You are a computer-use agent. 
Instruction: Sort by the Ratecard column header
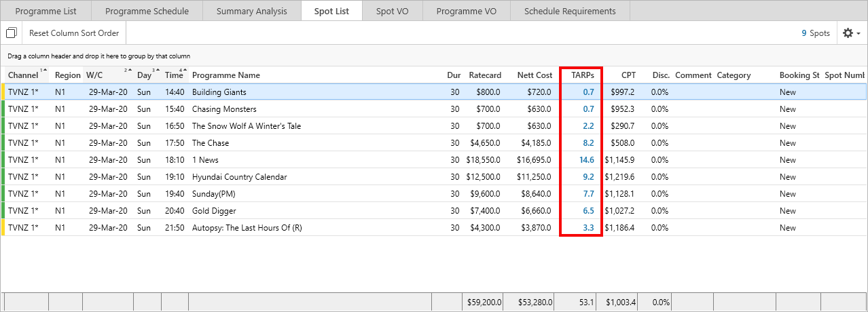click(x=485, y=75)
